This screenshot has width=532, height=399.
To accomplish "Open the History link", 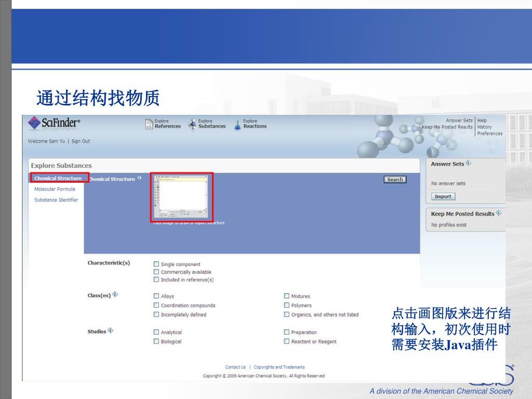I will [x=485, y=127].
